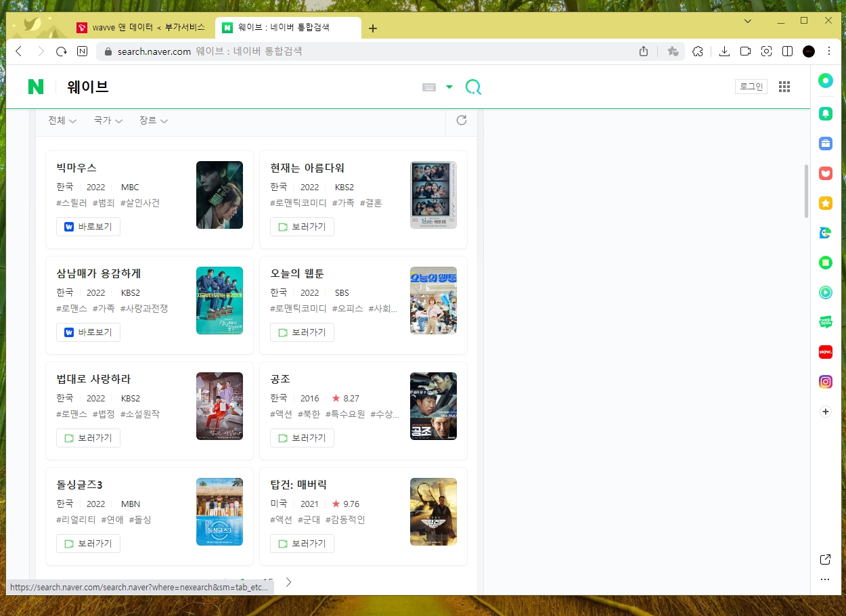
Task: Go to the next results page arrow
Action: coord(288,582)
